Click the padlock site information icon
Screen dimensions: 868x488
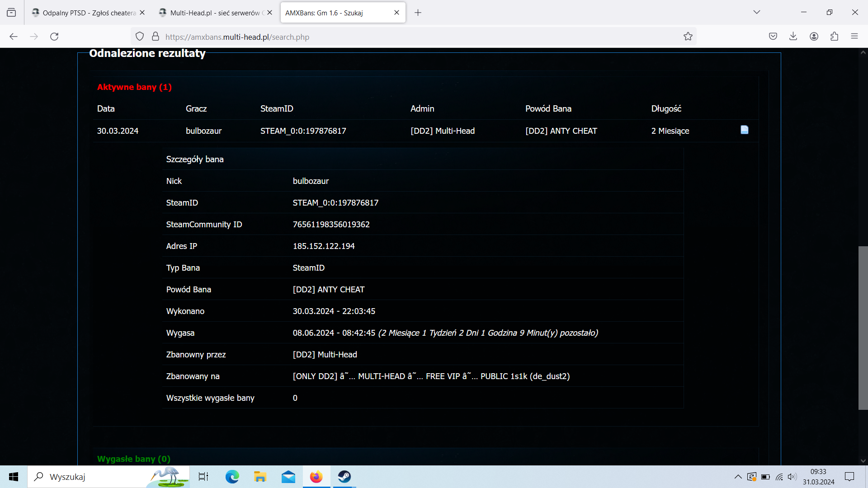[156, 37]
